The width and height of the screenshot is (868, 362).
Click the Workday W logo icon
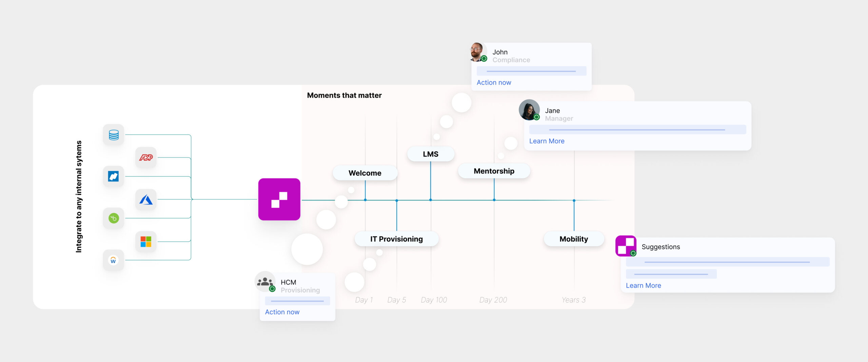113,260
